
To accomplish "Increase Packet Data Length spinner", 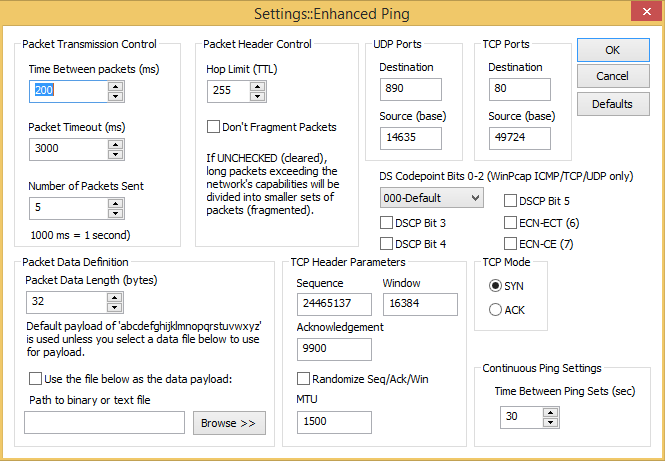I will tap(115, 298).
